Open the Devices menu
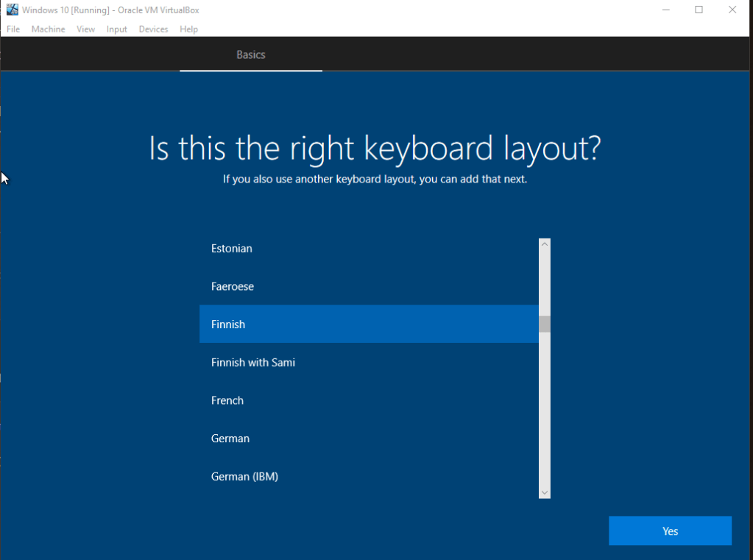Image resolution: width=753 pixels, height=560 pixels. pyautogui.click(x=153, y=29)
